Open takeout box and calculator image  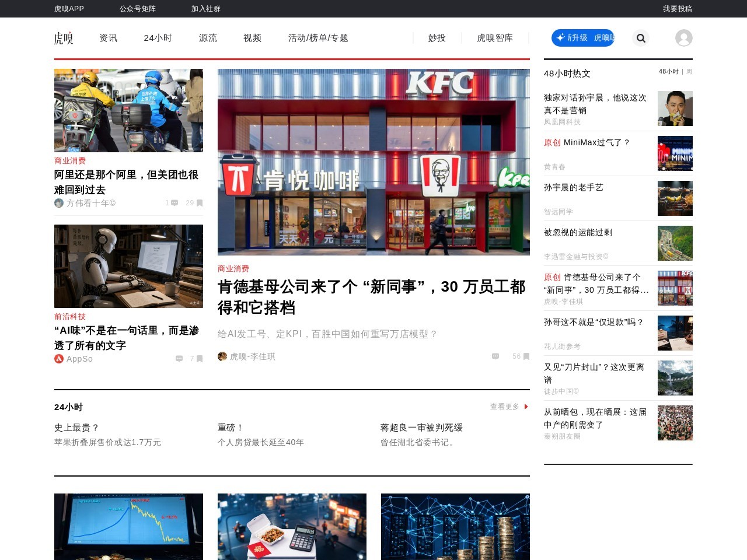292,527
